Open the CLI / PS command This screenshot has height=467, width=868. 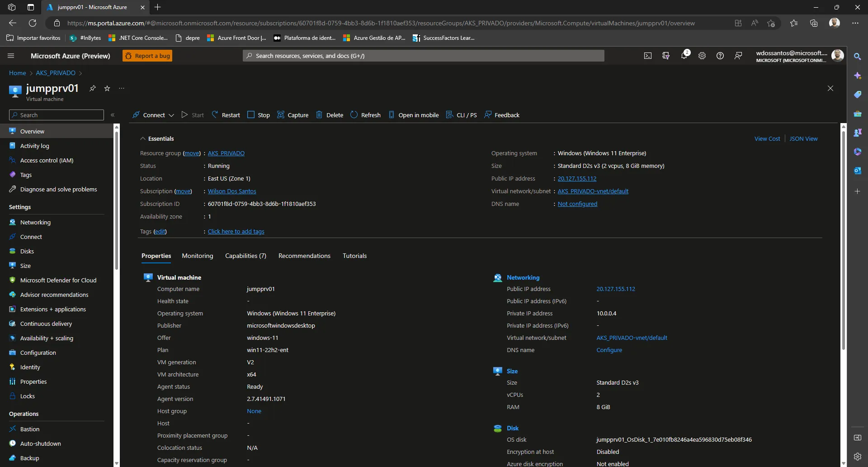pos(461,115)
